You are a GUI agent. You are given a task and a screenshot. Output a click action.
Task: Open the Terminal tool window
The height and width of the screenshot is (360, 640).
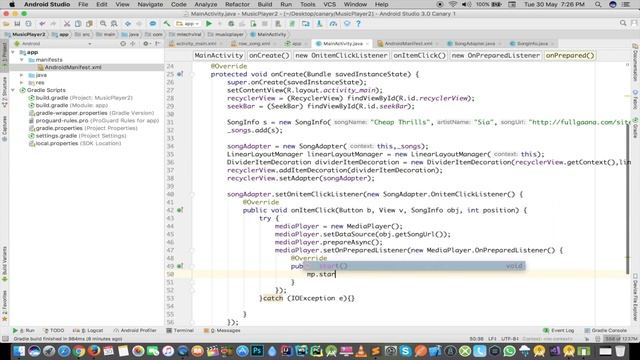(x=180, y=330)
